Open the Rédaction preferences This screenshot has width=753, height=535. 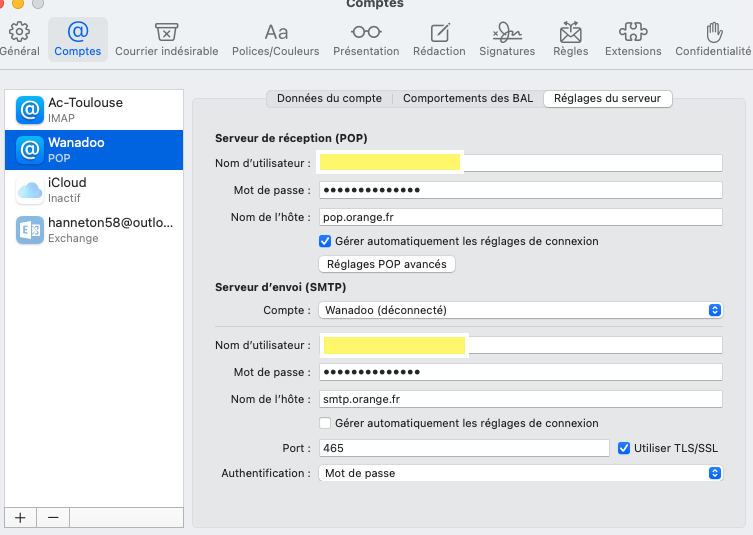coord(439,39)
